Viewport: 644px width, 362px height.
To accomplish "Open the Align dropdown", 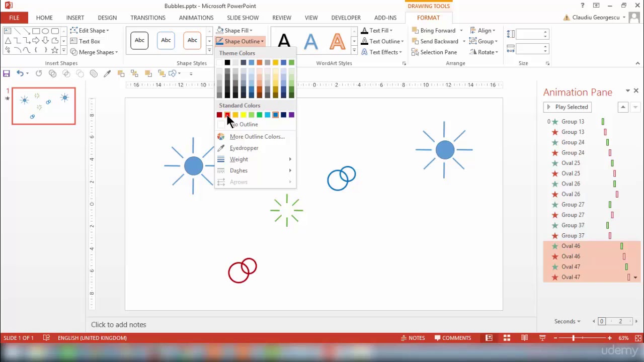I will (x=482, y=31).
